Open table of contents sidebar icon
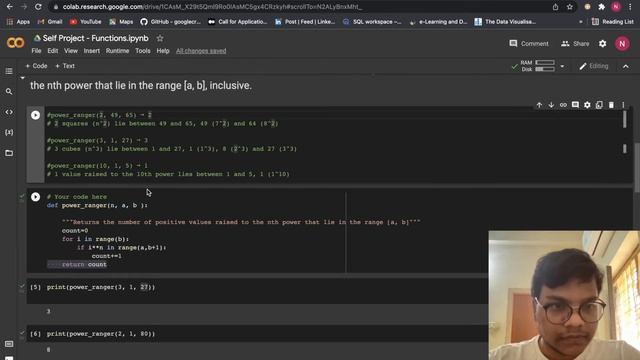Screen dimensions: 640x360 (9, 71)
